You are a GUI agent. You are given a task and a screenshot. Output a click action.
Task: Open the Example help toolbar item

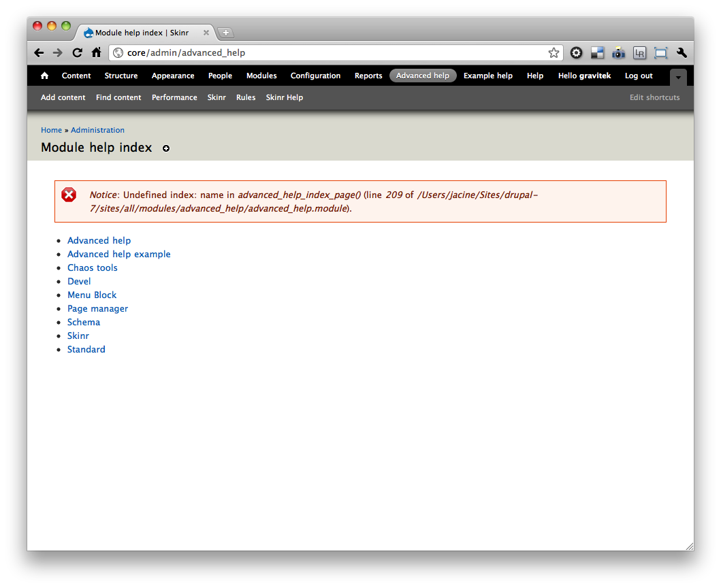488,76
